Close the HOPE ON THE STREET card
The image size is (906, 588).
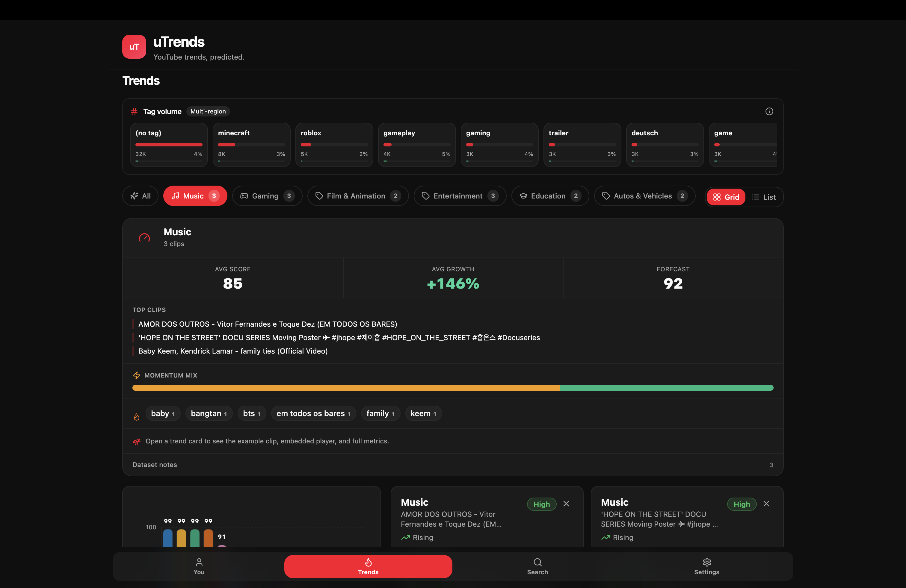[x=767, y=504]
